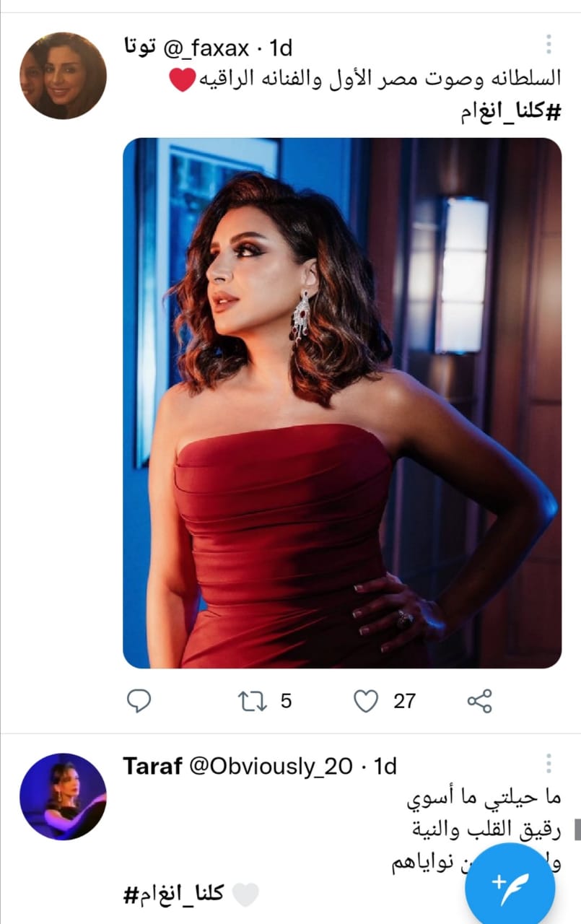
Task: Open the @Obviously_20 handle
Action: 271,767
